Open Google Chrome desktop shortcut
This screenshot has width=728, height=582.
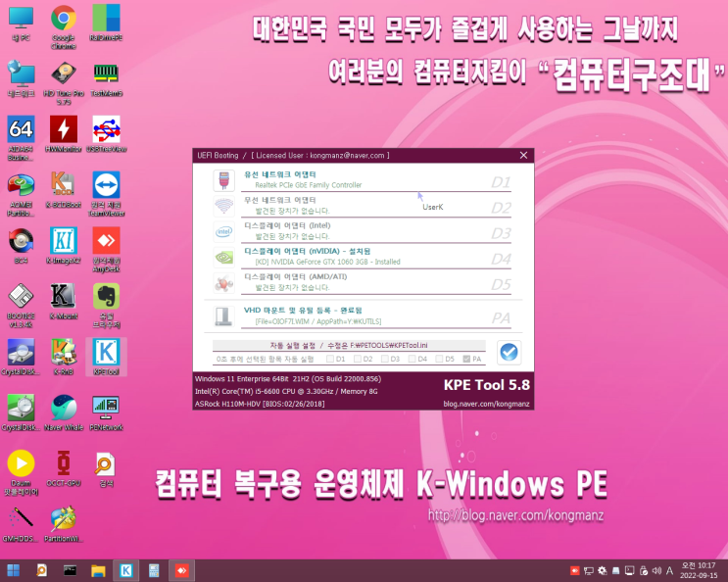pos(64,26)
